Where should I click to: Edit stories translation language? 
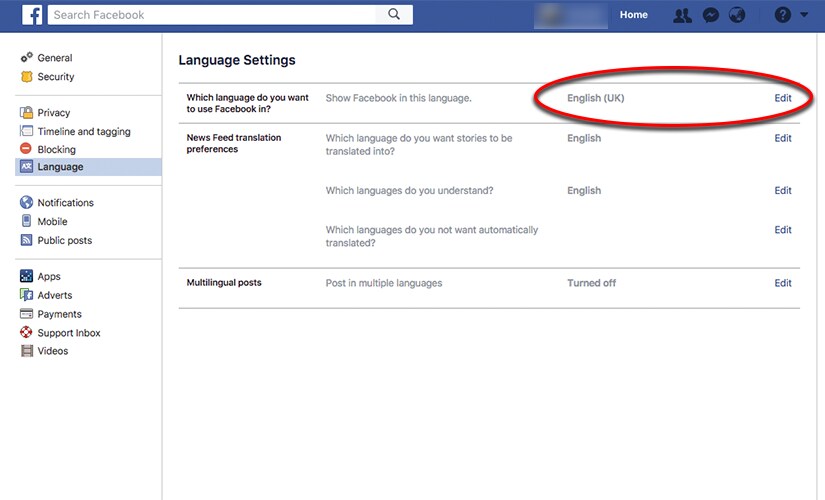coord(782,138)
